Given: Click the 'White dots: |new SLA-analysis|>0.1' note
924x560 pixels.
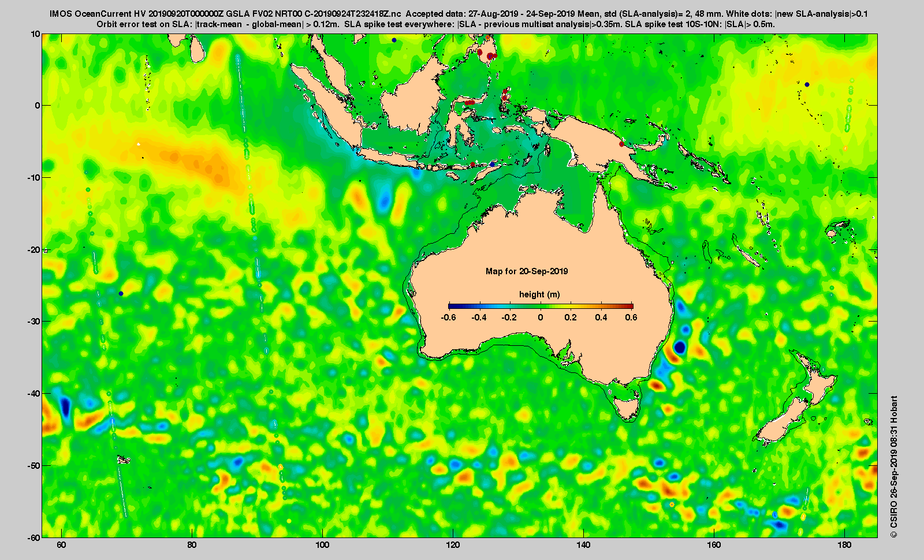Looking at the screenshot, I should (797, 14).
